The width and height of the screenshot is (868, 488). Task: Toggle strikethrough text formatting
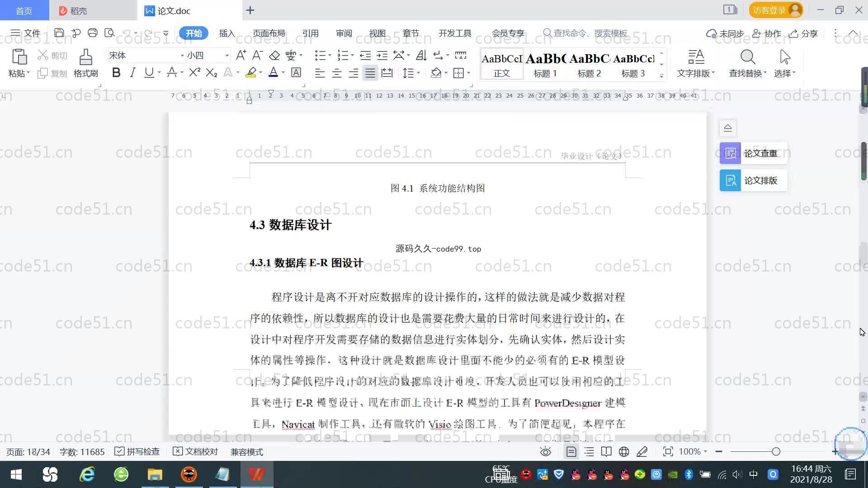(171, 73)
